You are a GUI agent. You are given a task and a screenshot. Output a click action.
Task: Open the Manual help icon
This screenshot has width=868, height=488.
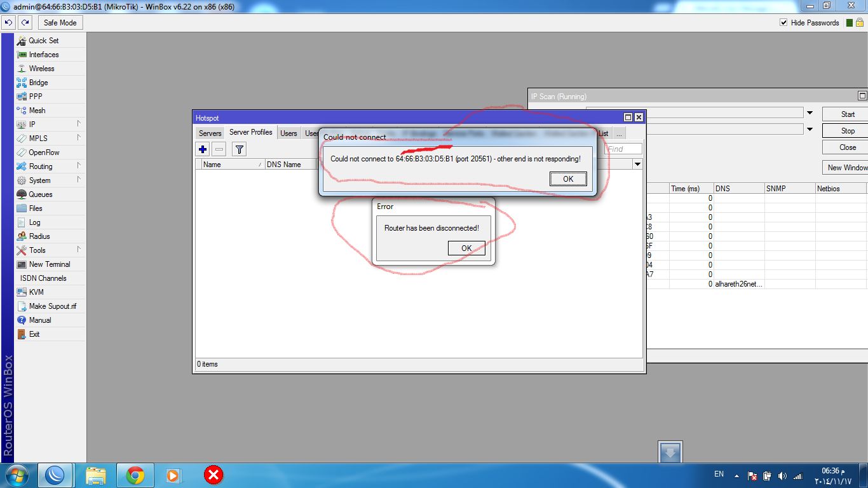coord(22,320)
